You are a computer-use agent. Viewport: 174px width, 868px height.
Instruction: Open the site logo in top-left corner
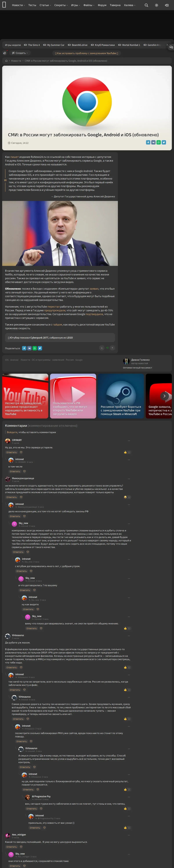point(4,5)
